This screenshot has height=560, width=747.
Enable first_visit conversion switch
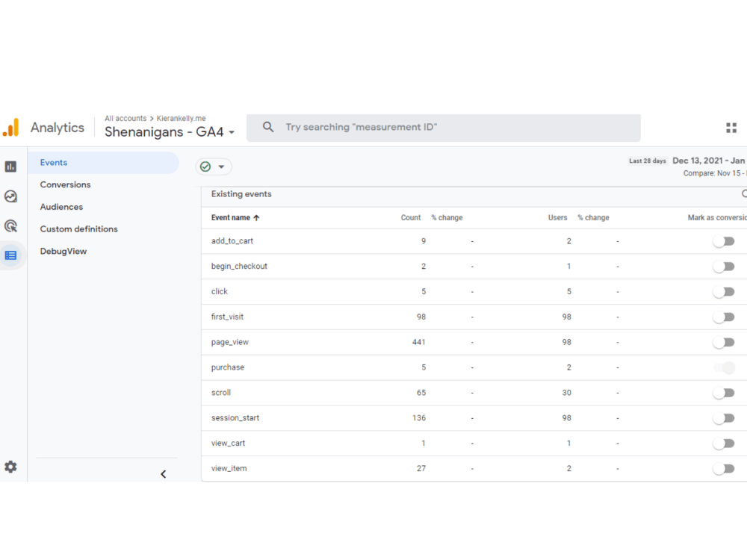[x=724, y=317]
